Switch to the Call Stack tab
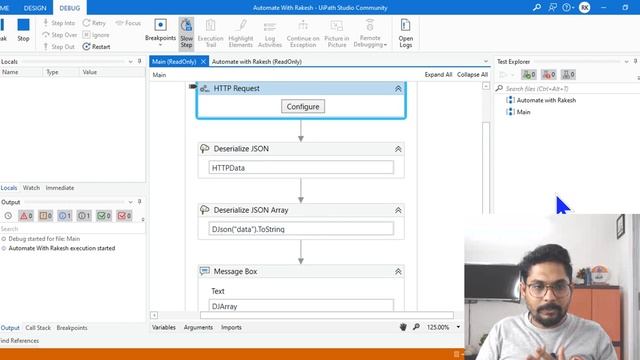640x360 pixels. (x=38, y=328)
